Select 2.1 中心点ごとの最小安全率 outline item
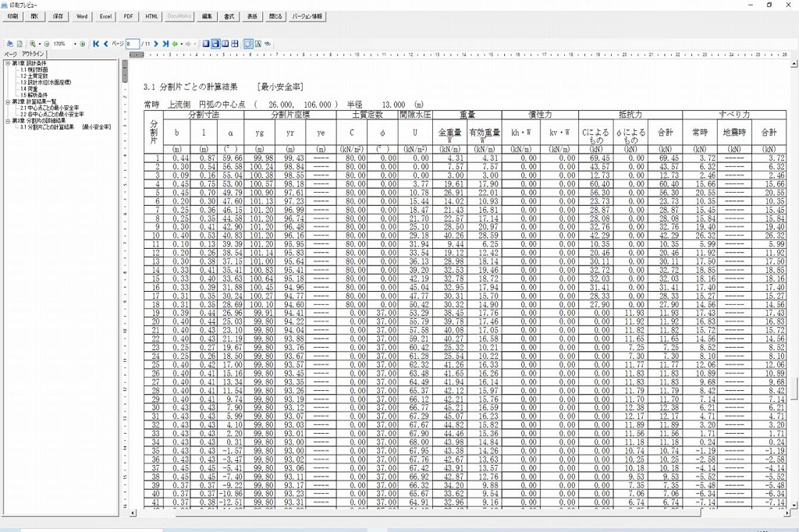Screen dimensions: 799x532 (x=50, y=108)
